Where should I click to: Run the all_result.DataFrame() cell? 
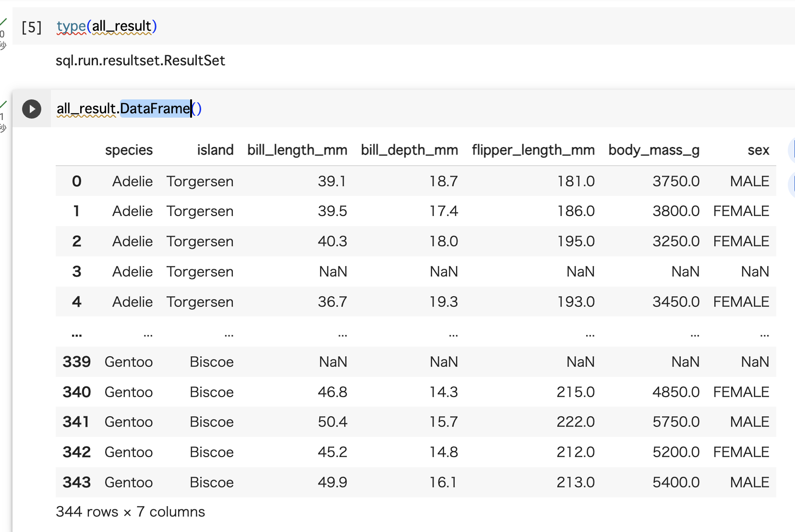32,109
